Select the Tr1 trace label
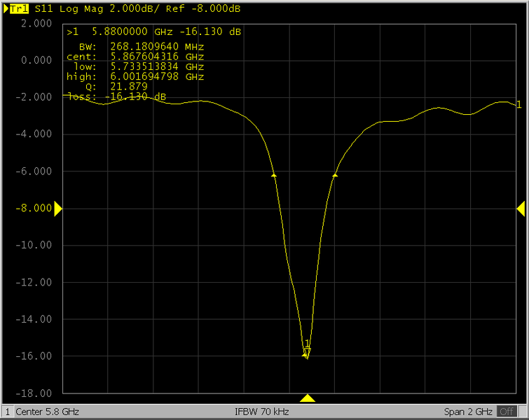Image resolution: width=529 pixels, height=420 pixels. click(x=18, y=10)
